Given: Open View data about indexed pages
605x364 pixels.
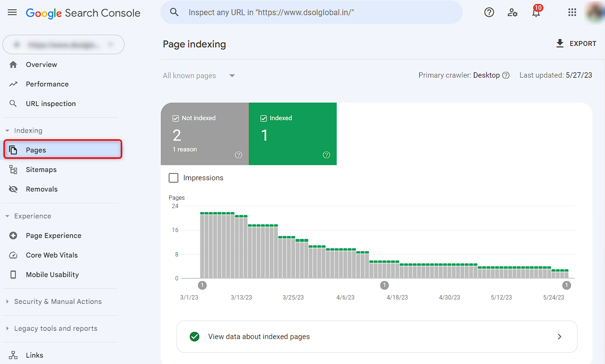Looking at the screenshot, I should click(376, 337).
